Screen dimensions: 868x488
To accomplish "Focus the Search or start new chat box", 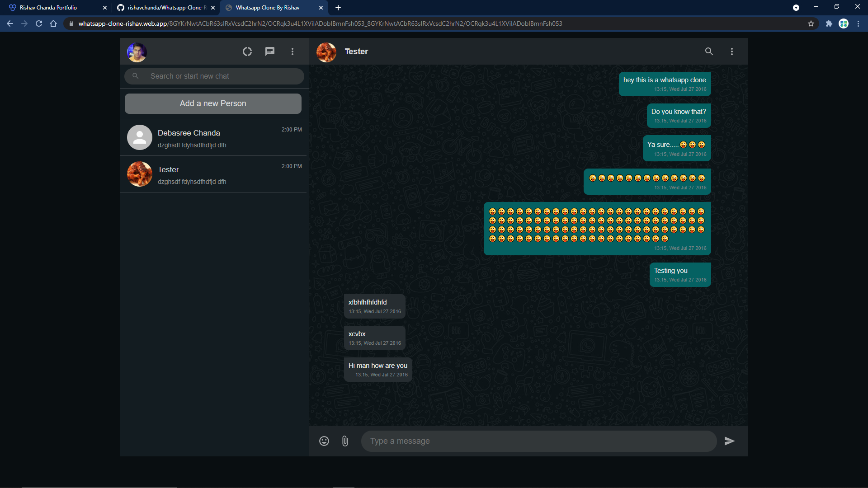I will click(222, 76).
